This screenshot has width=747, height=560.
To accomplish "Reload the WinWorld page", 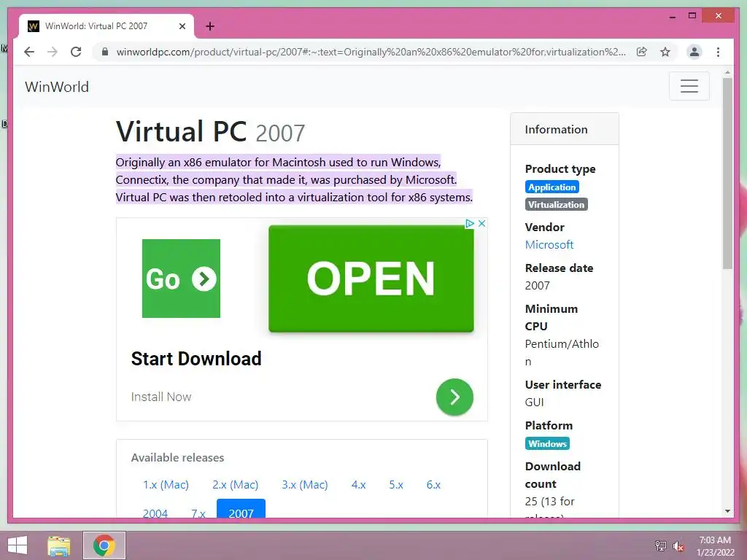I will point(76,52).
